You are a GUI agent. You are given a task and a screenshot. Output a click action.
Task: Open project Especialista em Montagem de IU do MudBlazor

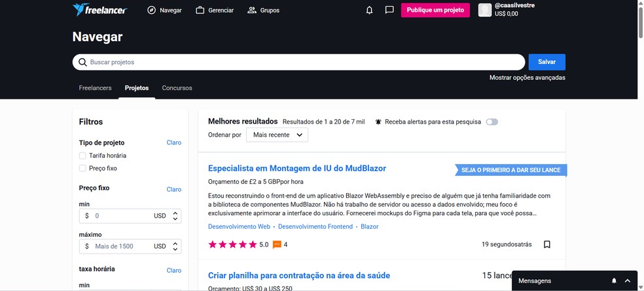click(x=297, y=168)
